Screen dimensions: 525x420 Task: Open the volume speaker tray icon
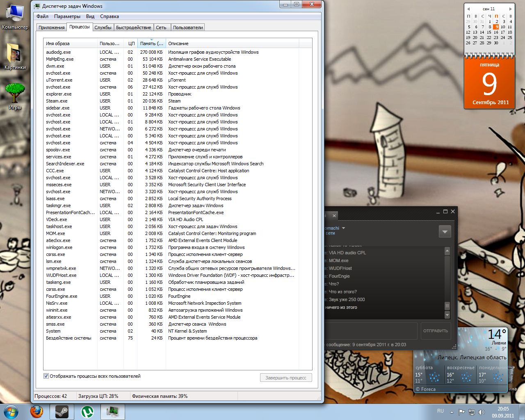[482, 412]
